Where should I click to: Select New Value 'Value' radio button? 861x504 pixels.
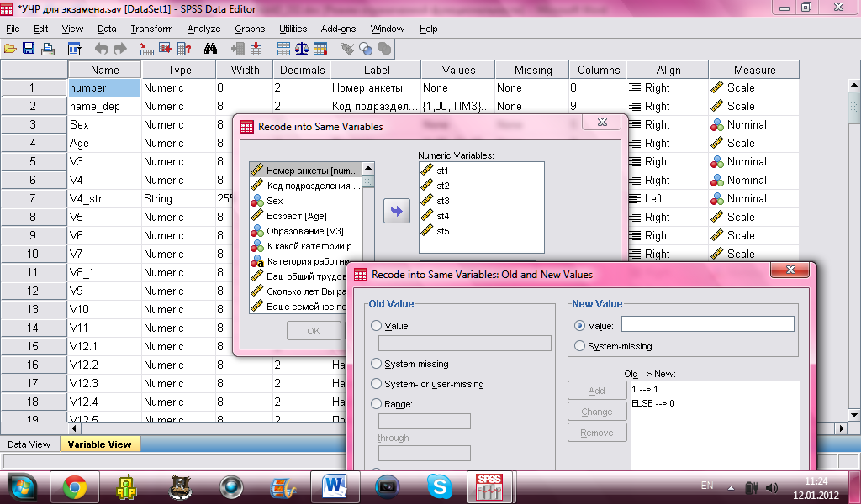[579, 325]
